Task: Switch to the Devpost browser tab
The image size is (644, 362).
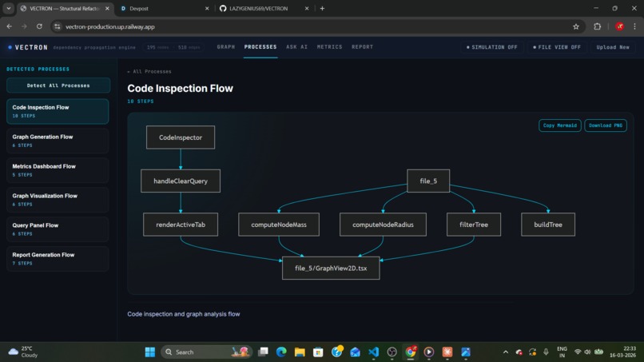Action: (x=165, y=8)
